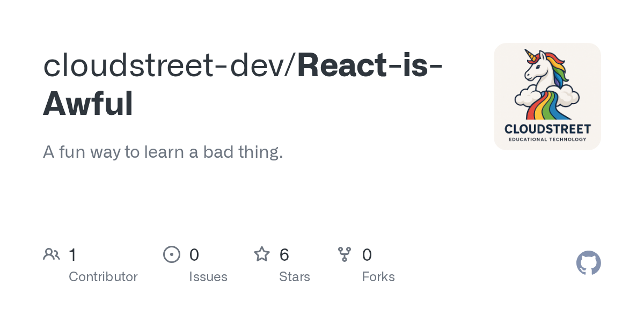Click the stars count number 6
Screen dimensions: 644x322
click(x=284, y=254)
